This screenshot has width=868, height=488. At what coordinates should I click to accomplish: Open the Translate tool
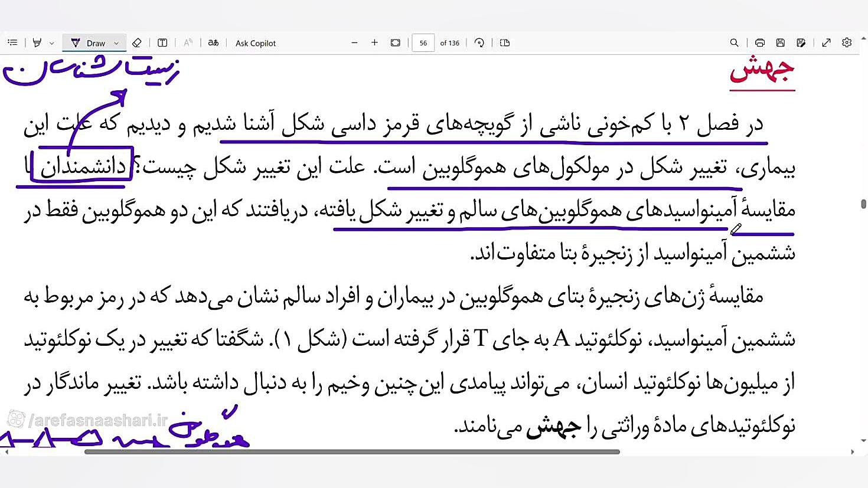click(x=213, y=42)
